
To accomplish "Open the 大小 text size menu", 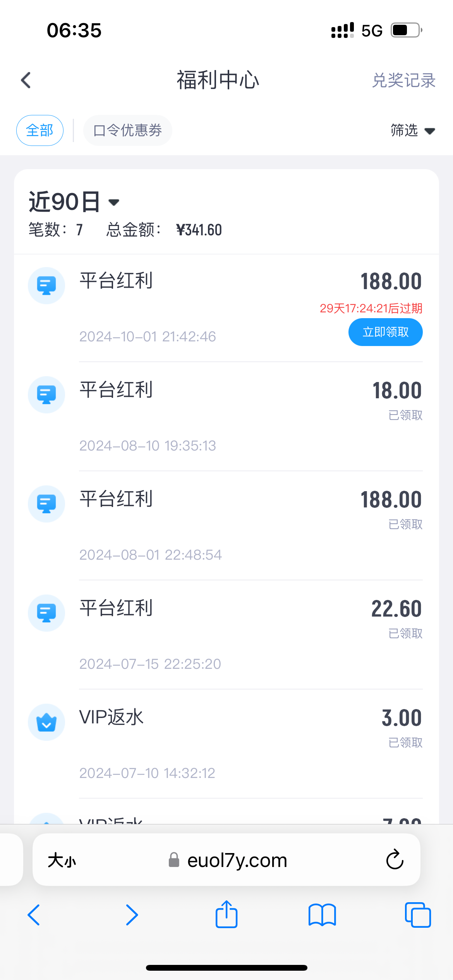I will 62,860.
